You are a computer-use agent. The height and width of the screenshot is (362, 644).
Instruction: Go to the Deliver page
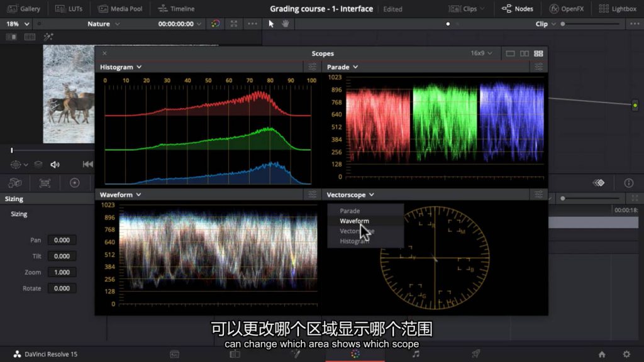coord(476,354)
